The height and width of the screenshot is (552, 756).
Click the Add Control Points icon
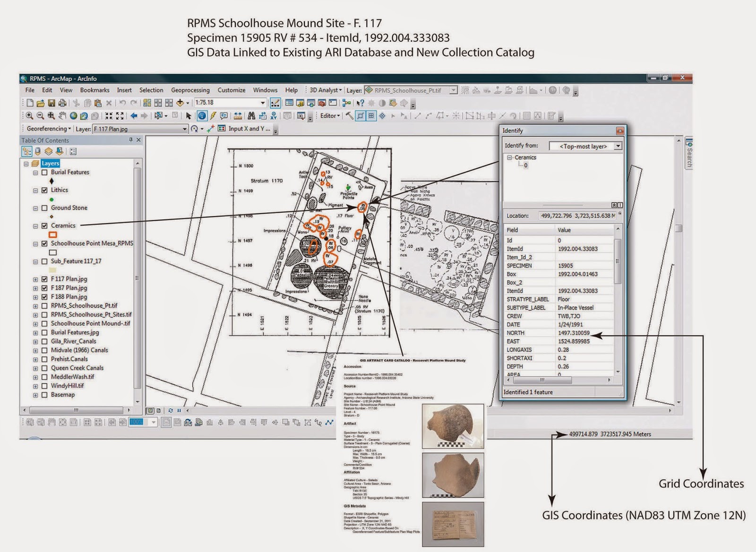pos(210,129)
